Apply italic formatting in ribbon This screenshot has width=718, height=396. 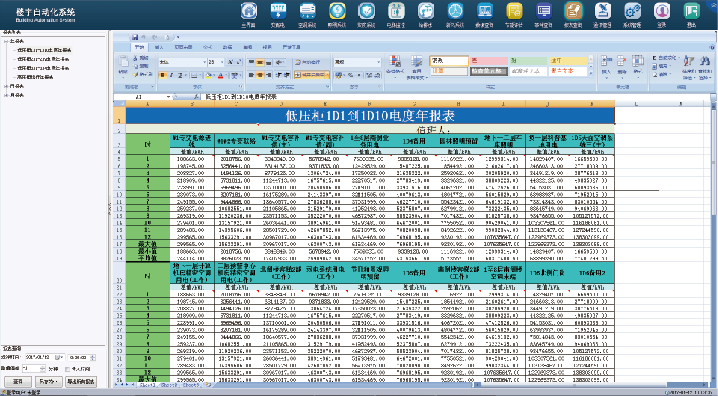(171, 75)
